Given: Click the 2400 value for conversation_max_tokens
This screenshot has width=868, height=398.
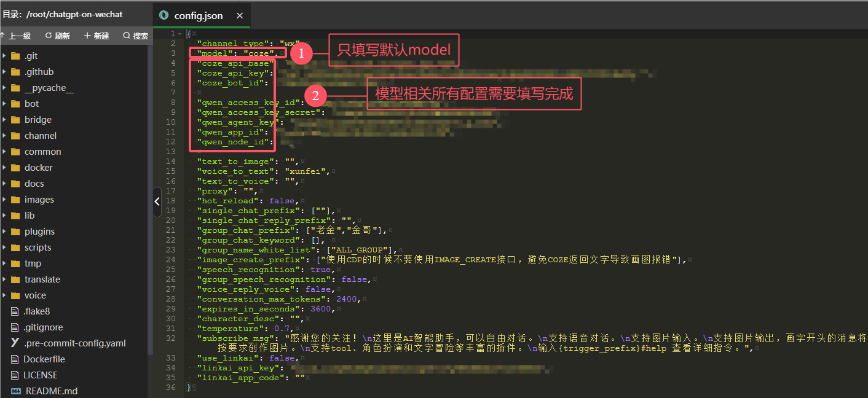Looking at the screenshot, I should pyautogui.click(x=346, y=299).
